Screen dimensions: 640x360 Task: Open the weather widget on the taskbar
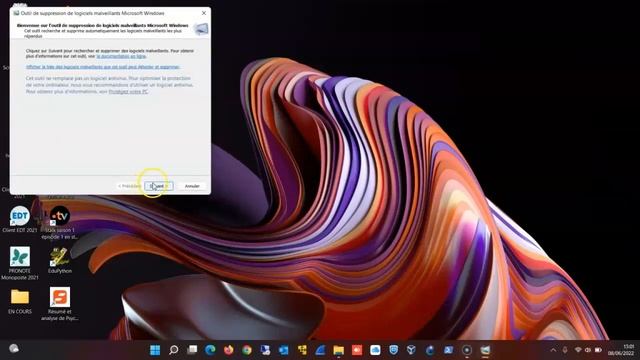point(14,349)
